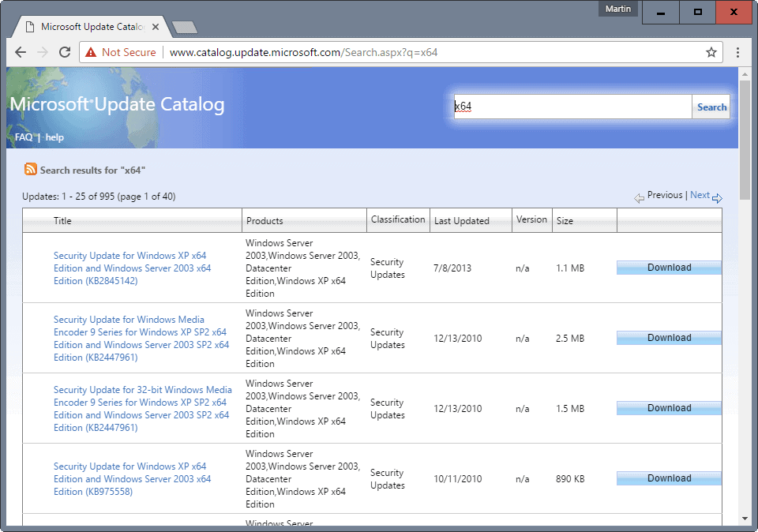This screenshot has height=532, width=758.
Task: Reload the page with refresh icon
Action: [x=65, y=52]
